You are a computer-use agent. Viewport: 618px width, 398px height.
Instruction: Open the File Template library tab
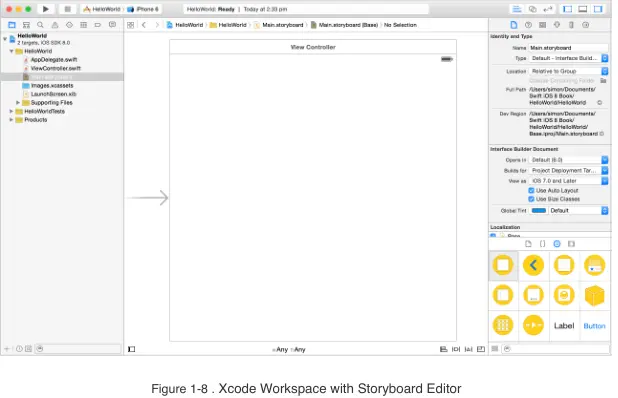[x=528, y=244]
